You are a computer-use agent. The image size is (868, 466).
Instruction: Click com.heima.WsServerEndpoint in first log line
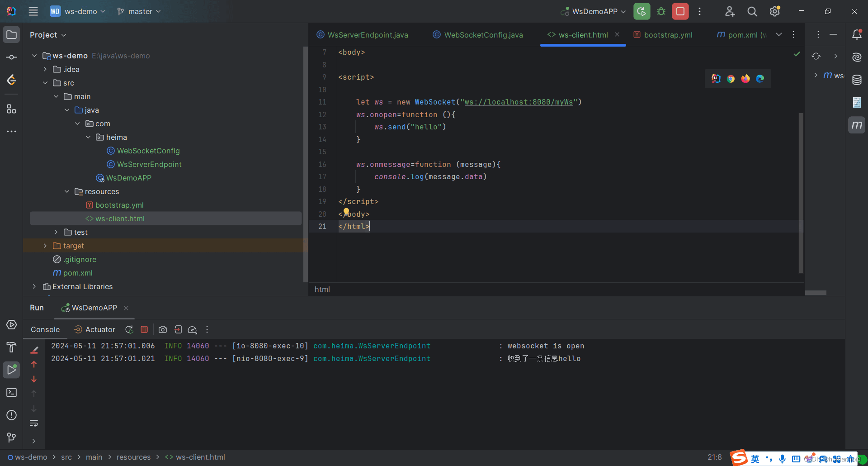coord(372,346)
